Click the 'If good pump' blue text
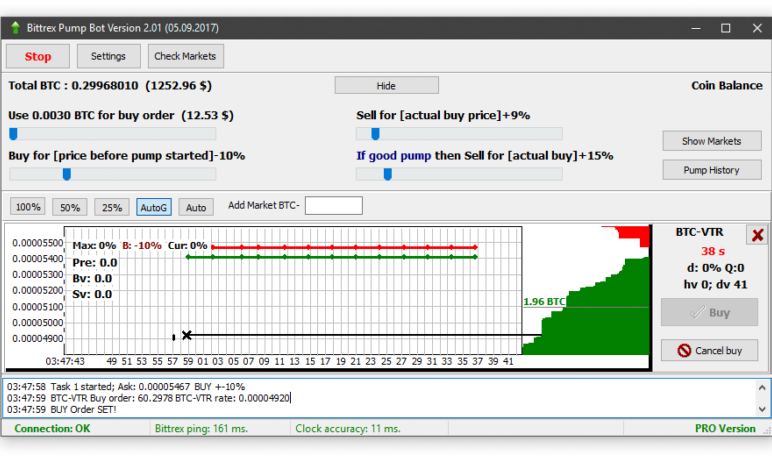This screenshot has height=462, width=772. coord(394,156)
